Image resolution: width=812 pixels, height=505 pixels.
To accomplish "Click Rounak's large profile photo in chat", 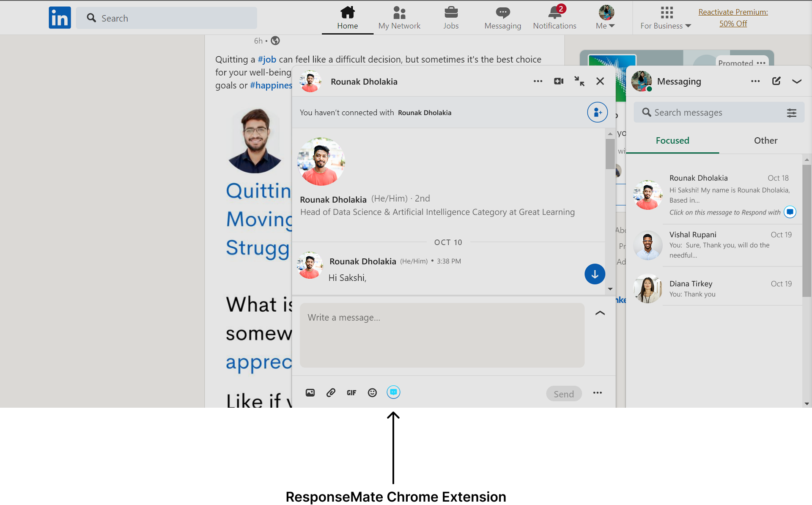I will 321,162.
